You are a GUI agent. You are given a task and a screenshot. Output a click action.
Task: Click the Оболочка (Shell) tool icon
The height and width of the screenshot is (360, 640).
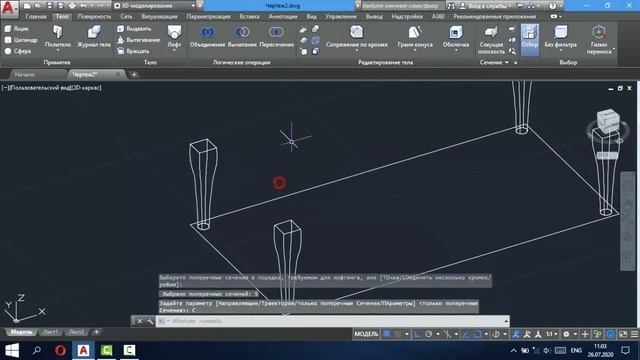pyautogui.click(x=456, y=32)
